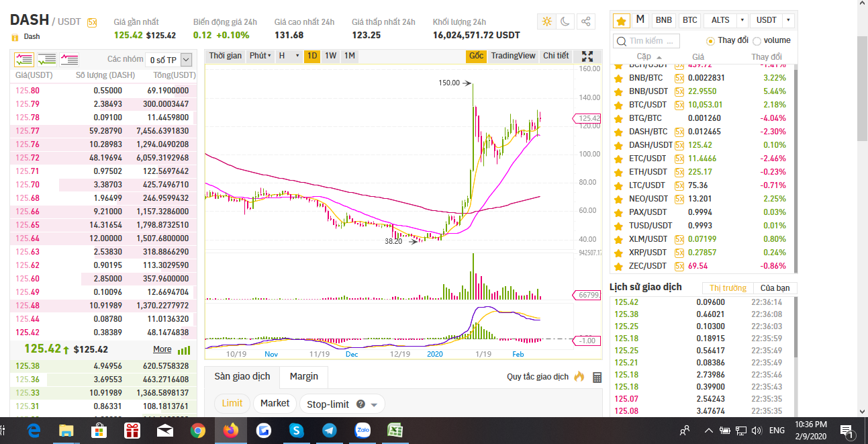Open H hours interval dropdown
868x444 pixels.
[289, 56]
